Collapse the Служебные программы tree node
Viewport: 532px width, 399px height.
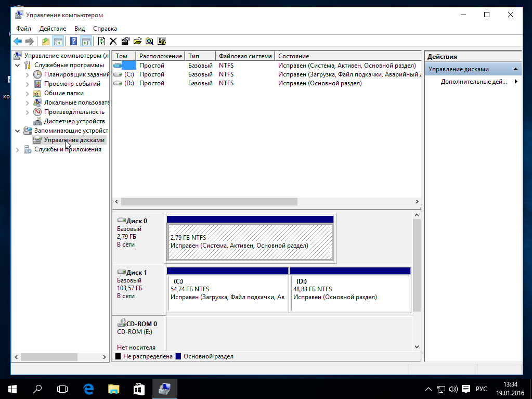(x=18, y=65)
